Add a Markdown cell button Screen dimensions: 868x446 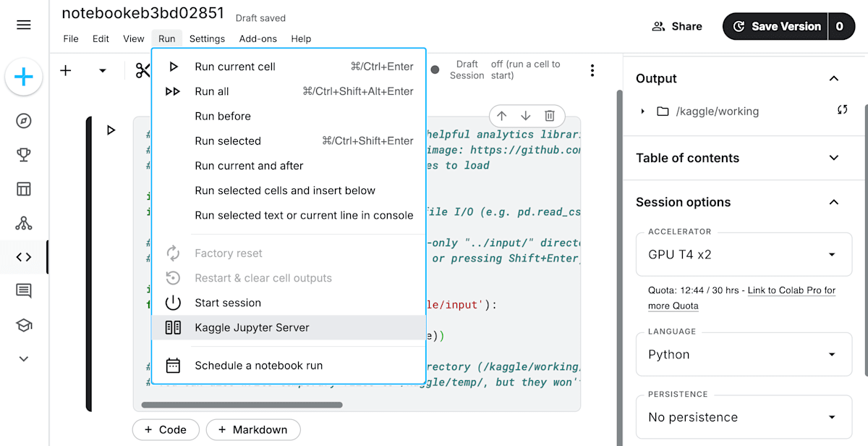253,429
